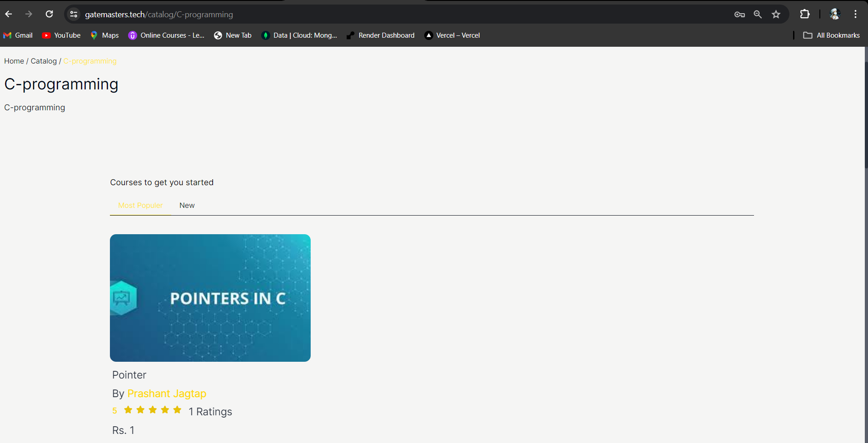Screen dimensions: 868x443
Task: Open the YouTube bookmark
Action: click(x=60, y=35)
